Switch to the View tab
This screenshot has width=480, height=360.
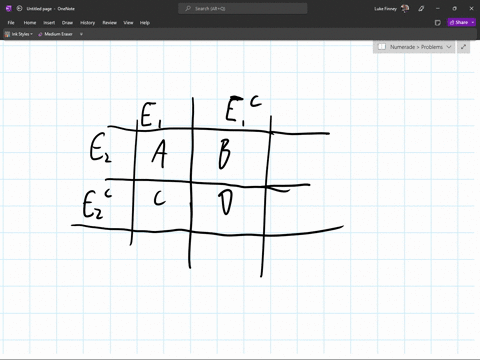click(128, 23)
